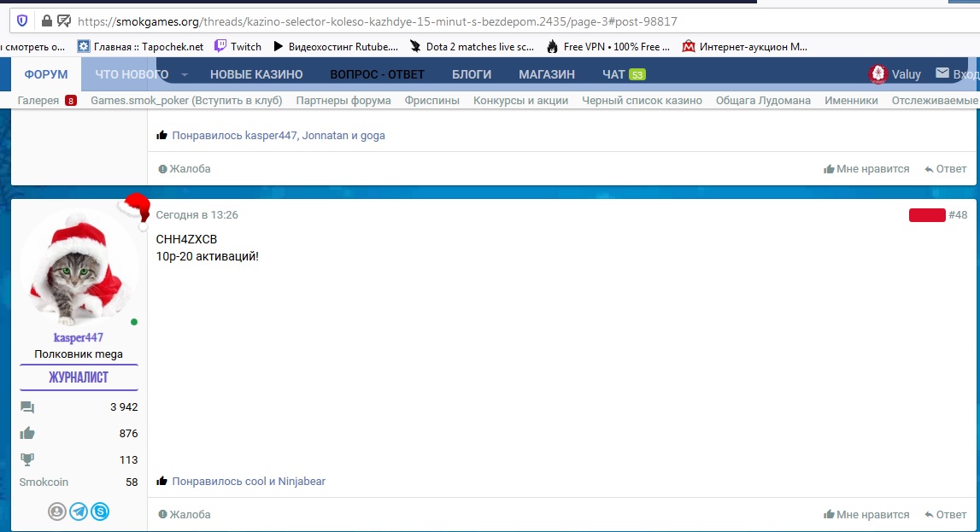Click the padlock site security icon

(x=47, y=21)
